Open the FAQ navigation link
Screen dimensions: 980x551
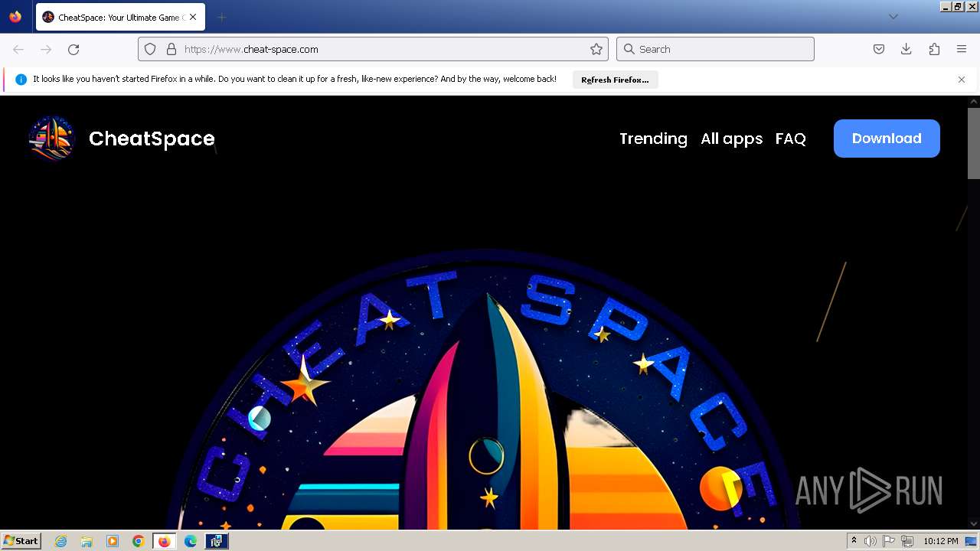[x=790, y=139]
